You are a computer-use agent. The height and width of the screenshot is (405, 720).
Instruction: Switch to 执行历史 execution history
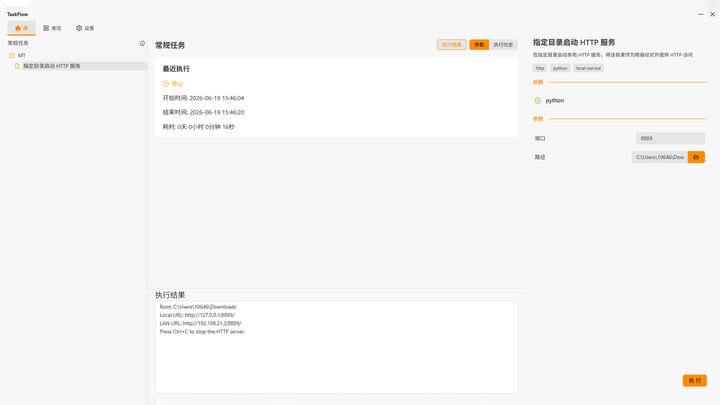(503, 45)
